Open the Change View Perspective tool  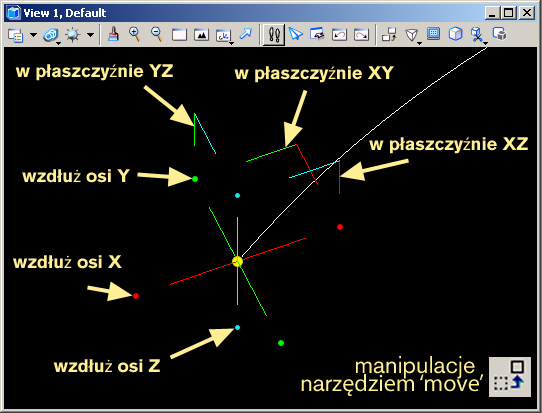coord(412,35)
